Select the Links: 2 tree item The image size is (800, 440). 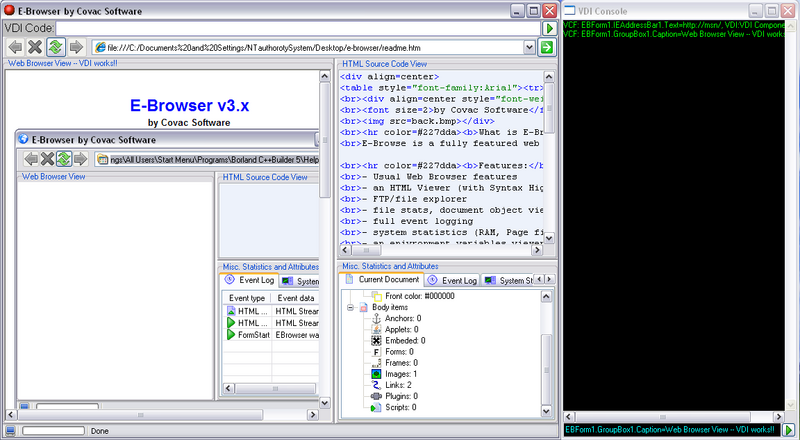398,385
